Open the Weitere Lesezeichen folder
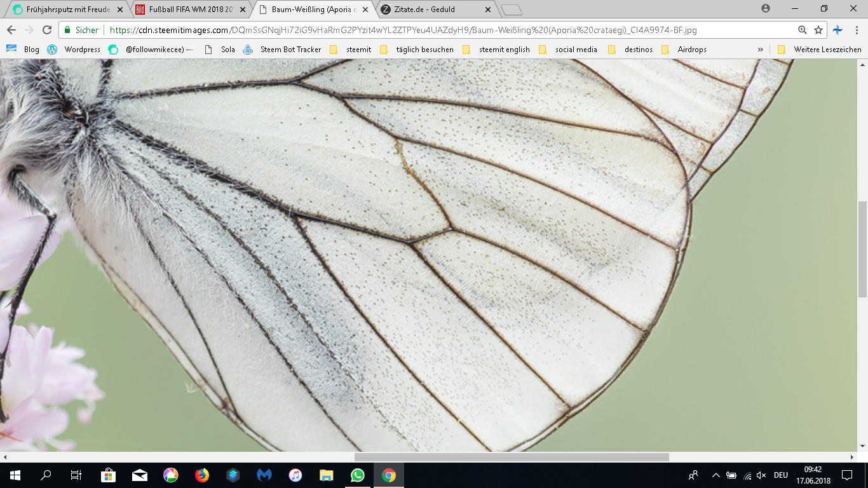Screen dimensions: 868x488 tap(819, 49)
